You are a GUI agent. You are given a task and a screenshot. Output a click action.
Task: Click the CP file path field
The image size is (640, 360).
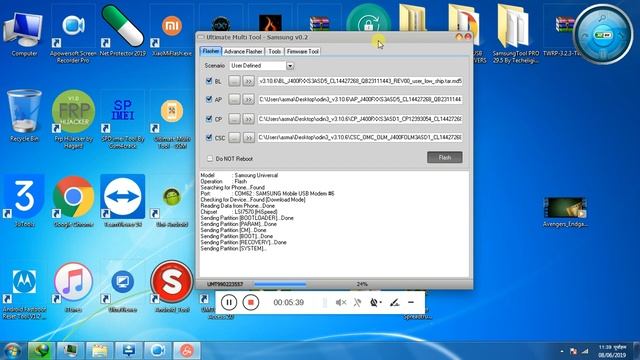pos(360,119)
